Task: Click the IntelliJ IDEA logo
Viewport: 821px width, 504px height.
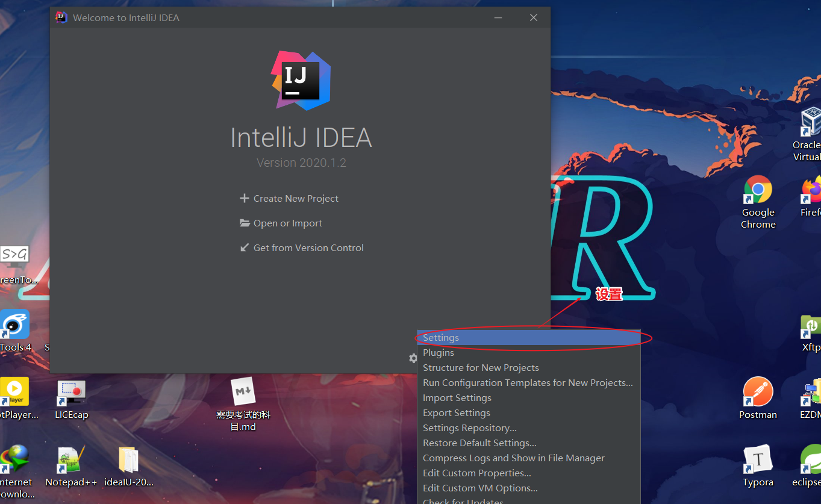Action: pyautogui.click(x=301, y=81)
